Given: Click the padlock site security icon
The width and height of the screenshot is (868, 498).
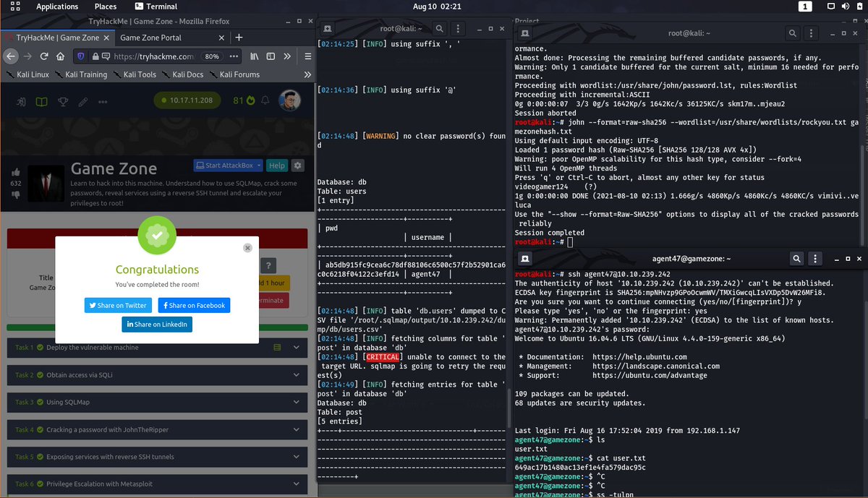Looking at the screenshot, I should (94, 56).
